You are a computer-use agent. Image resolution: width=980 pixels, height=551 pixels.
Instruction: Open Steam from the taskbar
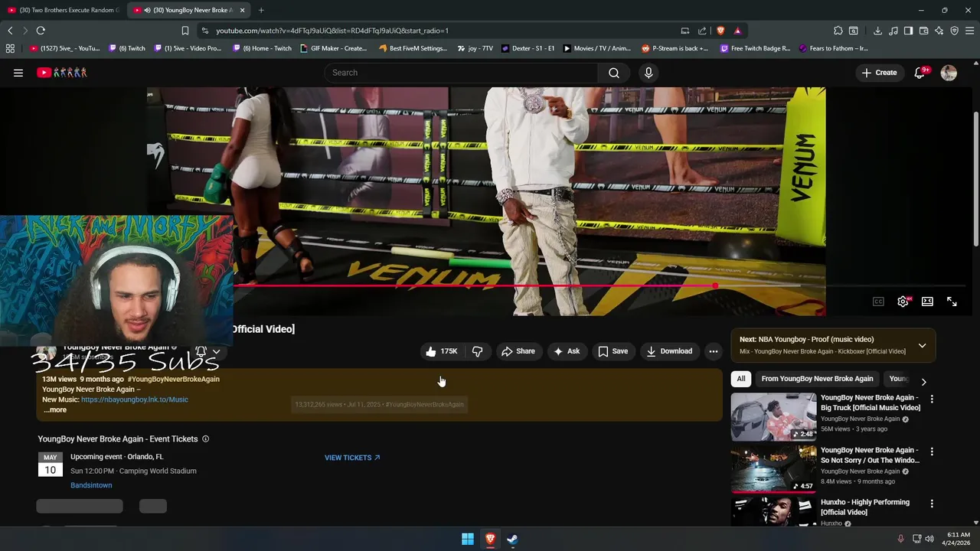coord(512,539)
